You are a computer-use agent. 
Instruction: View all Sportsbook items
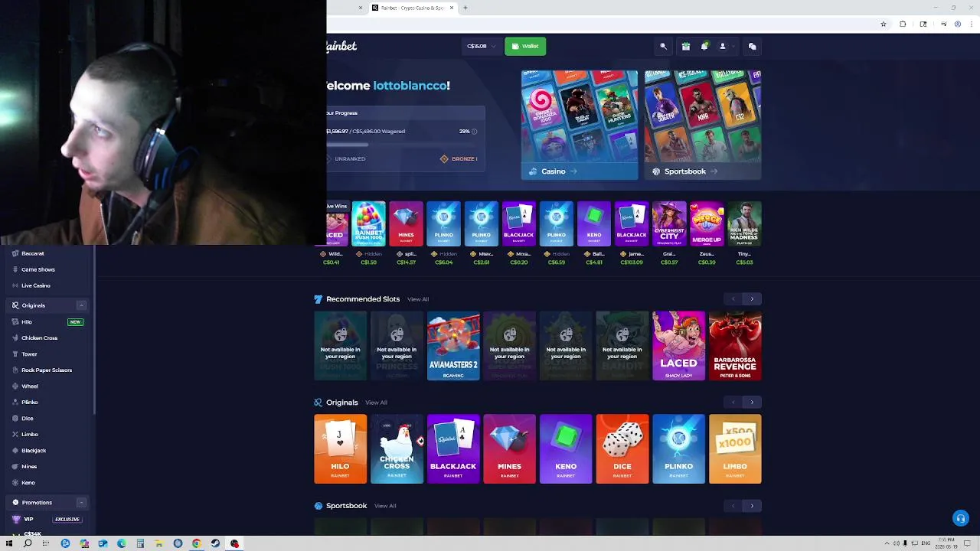click(x=385, y=506)
